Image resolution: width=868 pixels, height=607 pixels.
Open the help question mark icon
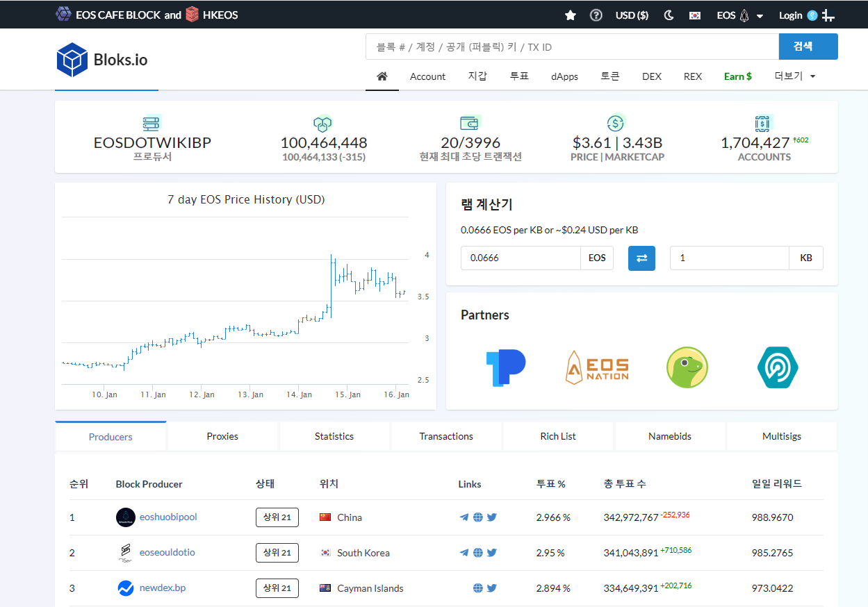[x=596, y=15]
